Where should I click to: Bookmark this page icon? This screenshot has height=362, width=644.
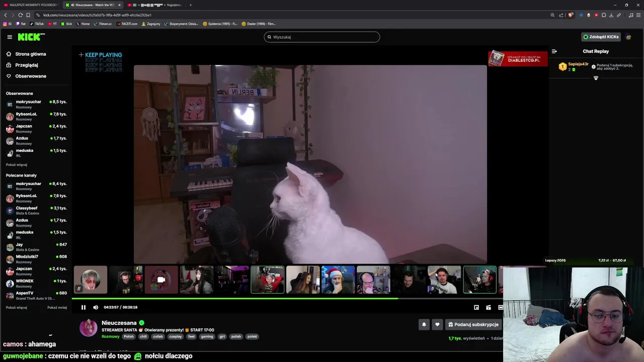(28, 15)
